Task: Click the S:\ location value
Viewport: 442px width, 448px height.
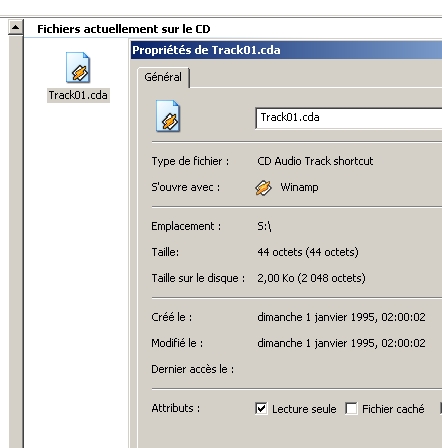Action: (x=264, y=226)
